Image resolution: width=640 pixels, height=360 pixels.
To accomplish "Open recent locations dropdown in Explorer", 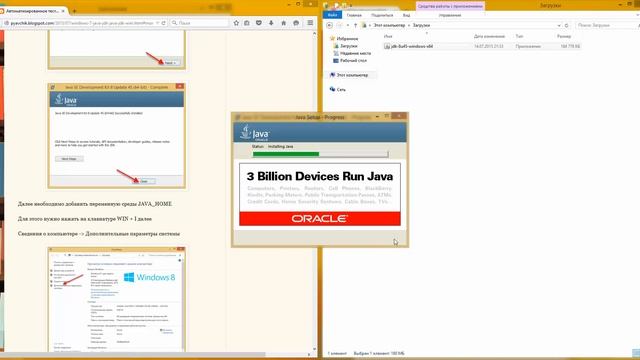I will click(x=348, y=25).
